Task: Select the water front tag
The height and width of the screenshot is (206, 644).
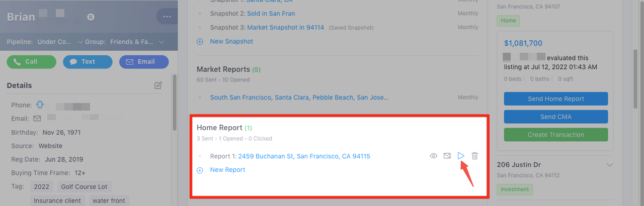Action: (109, 200)
